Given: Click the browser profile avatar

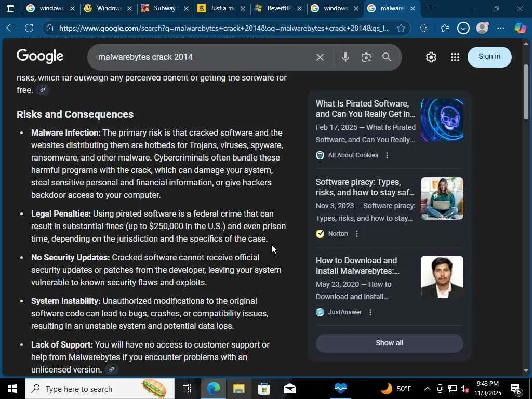Looking at the screenshot, I should coord(482,28).
